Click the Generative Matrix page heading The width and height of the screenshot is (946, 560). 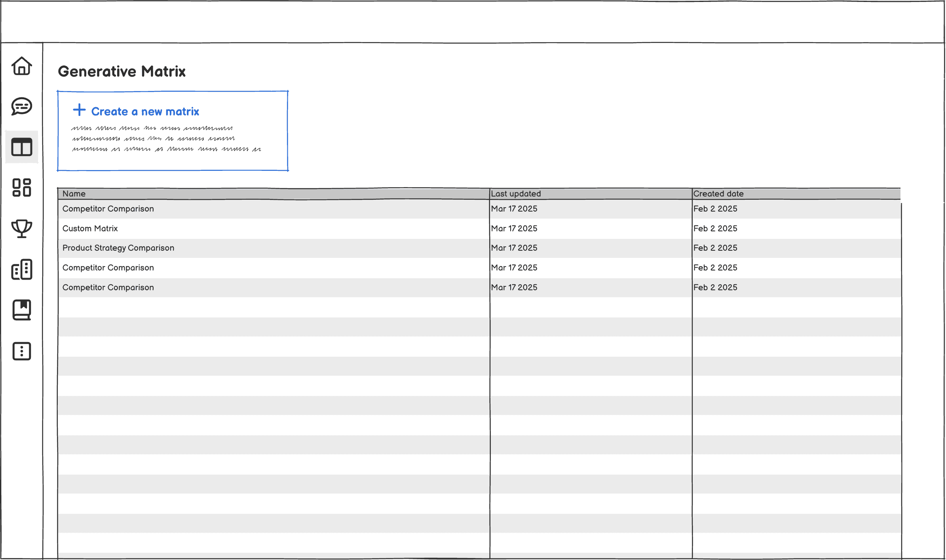coord(122,72)
